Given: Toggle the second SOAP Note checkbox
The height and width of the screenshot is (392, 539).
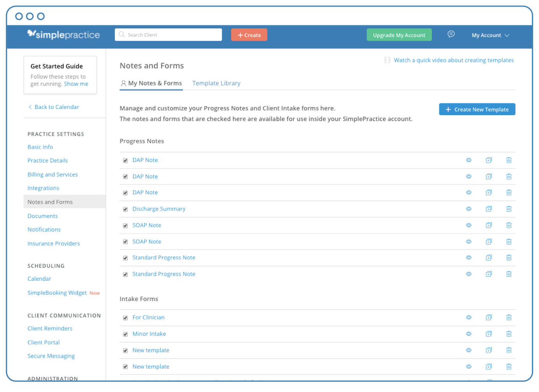Looking at the screenshot, I should 125,242.
